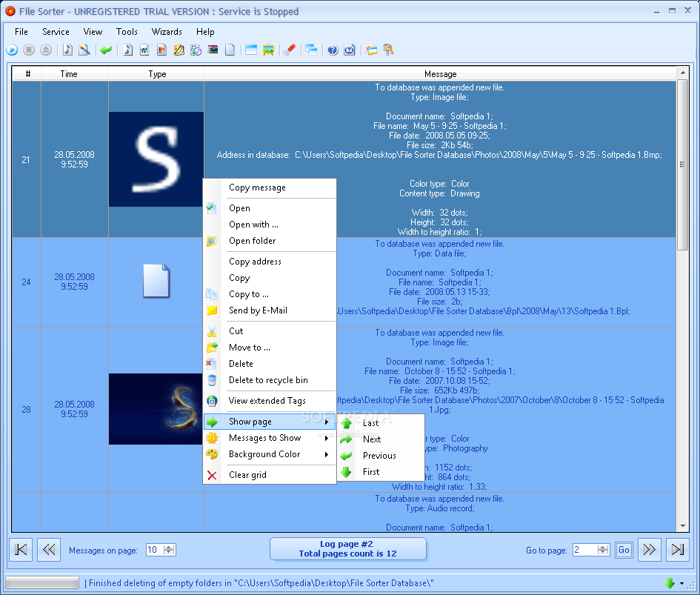Click the eject toolbar icon

(x=46, y=50)
